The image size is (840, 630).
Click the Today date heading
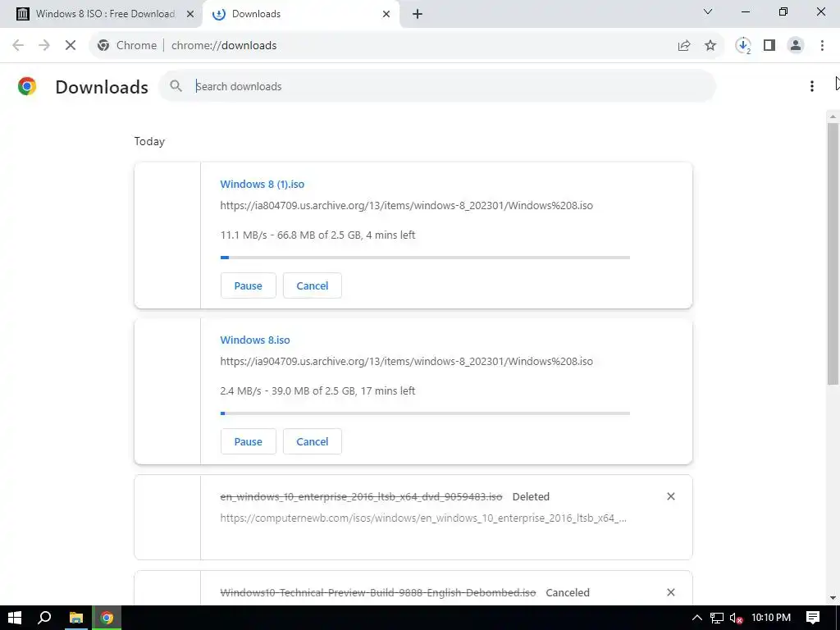149,141
